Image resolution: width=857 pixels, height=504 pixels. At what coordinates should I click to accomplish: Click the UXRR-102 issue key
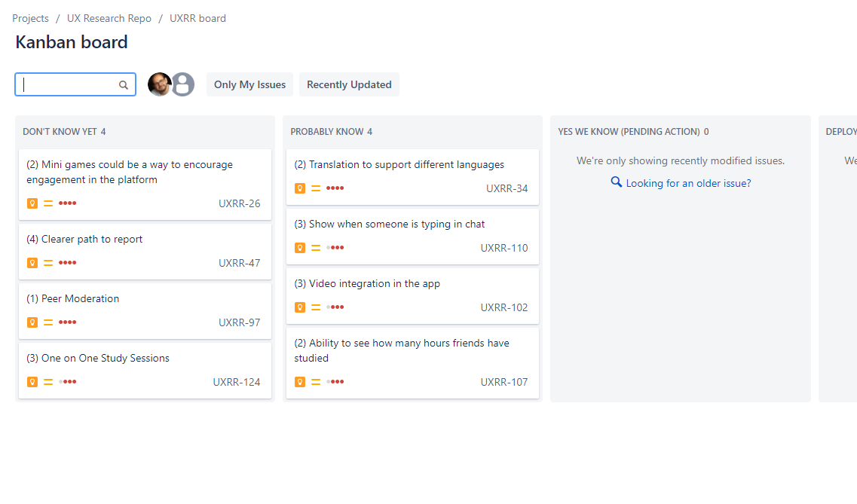503,307
